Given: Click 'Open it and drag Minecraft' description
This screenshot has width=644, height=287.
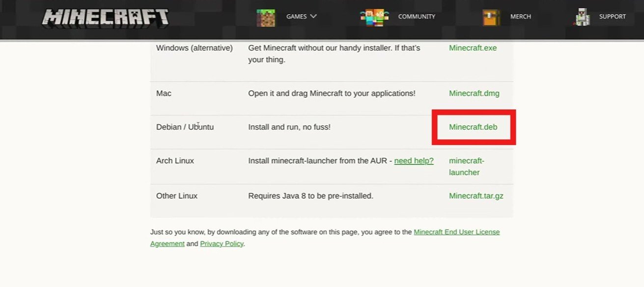Looking at the screenshot, I should 332,93.
